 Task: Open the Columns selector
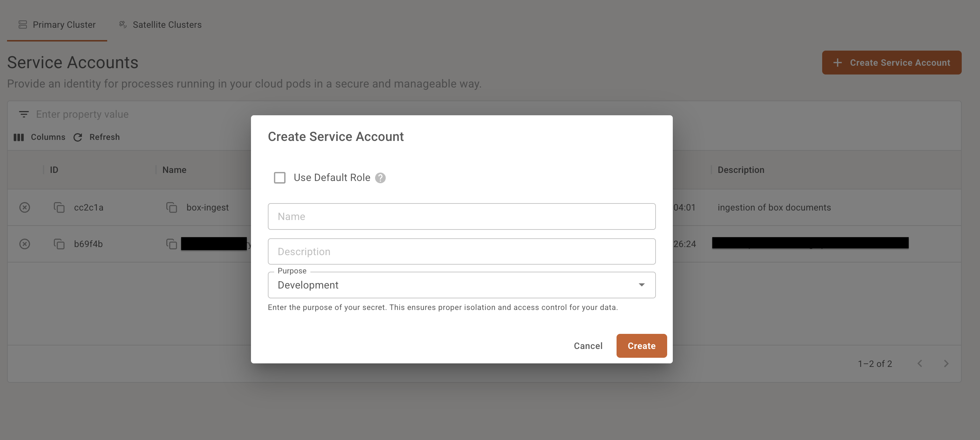40,137
